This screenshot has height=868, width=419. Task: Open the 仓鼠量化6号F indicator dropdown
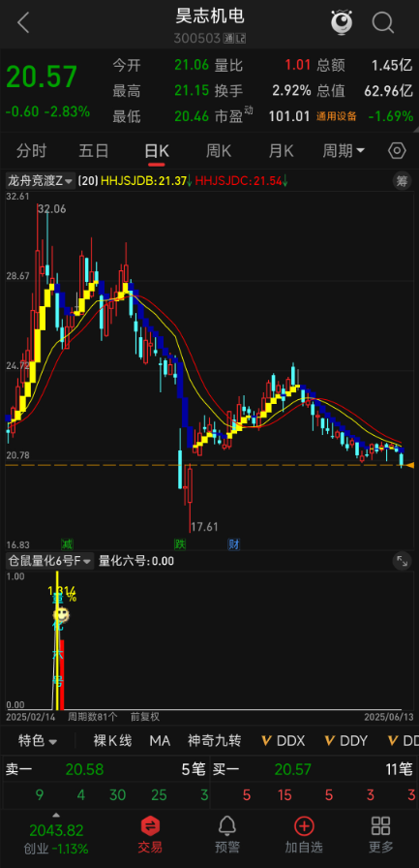[49, 561]
